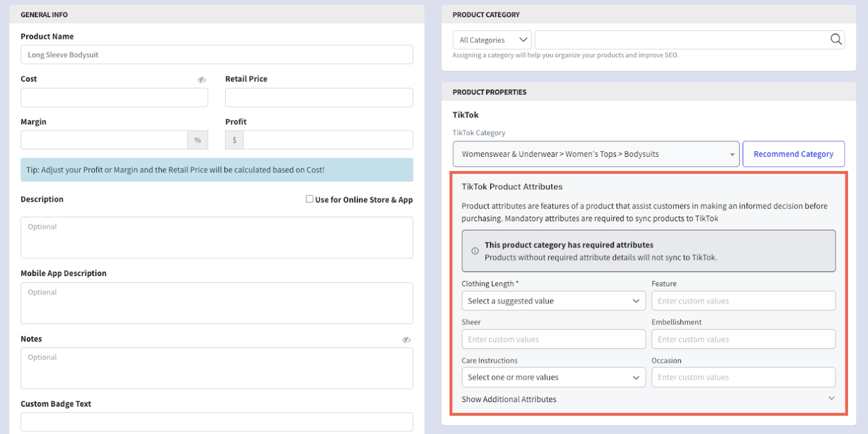
Task: Click the Occasion custom values field
Action: click(x=743, y=377)
